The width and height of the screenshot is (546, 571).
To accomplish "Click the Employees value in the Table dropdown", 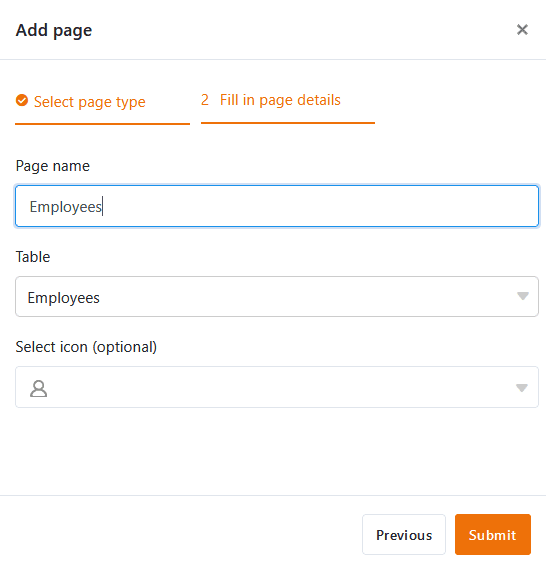I will pyautogui.click(x=63, y=298).
